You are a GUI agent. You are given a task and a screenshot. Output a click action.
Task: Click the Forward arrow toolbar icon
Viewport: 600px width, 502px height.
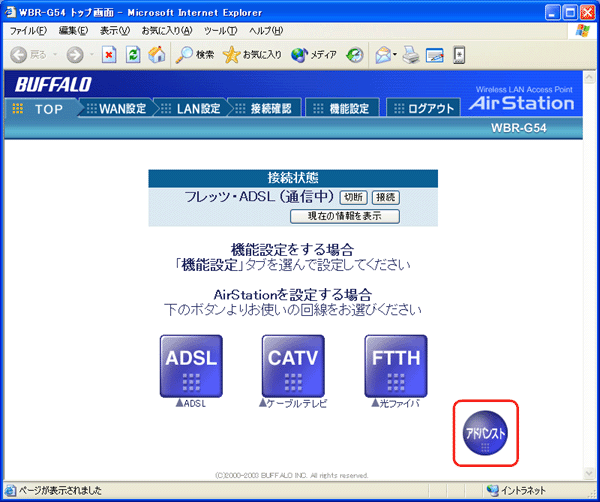75,55
